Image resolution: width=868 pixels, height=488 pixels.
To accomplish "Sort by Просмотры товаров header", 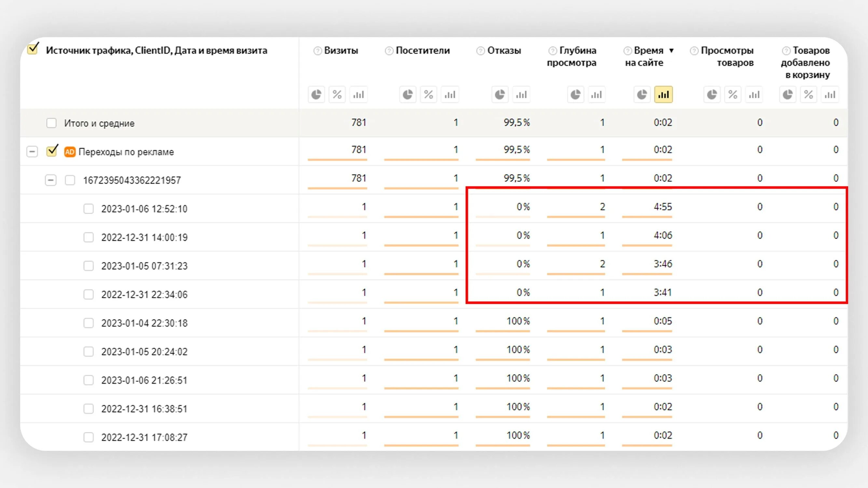I will [727, 57].
